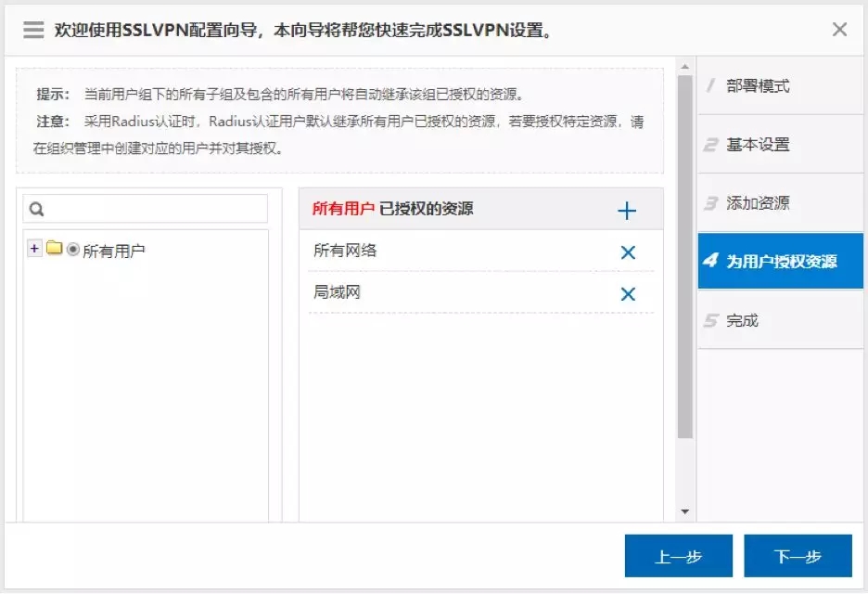Viewport: 868px width, 594px height.
Task: Select the 所有用户 radio button
Action: point(73,250)
